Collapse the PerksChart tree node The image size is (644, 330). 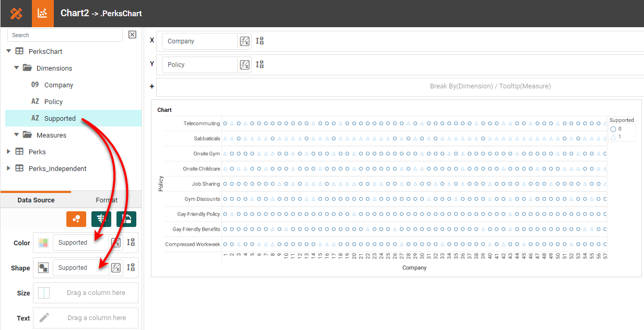(x=9, y=51)
